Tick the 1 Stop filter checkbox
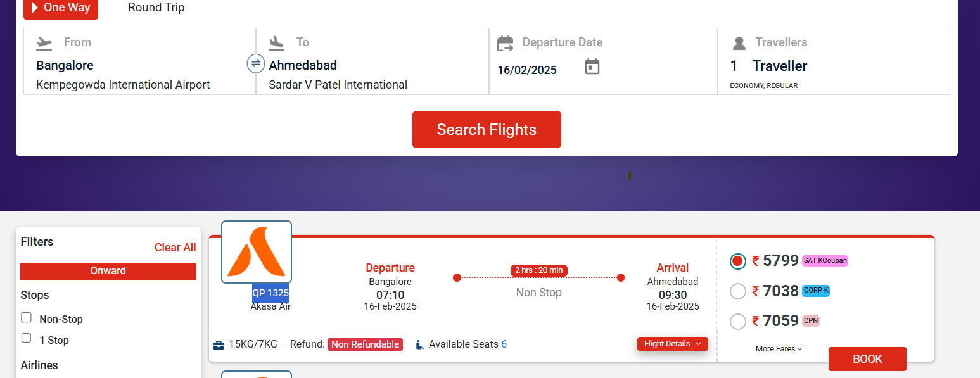 coord(27,338)
